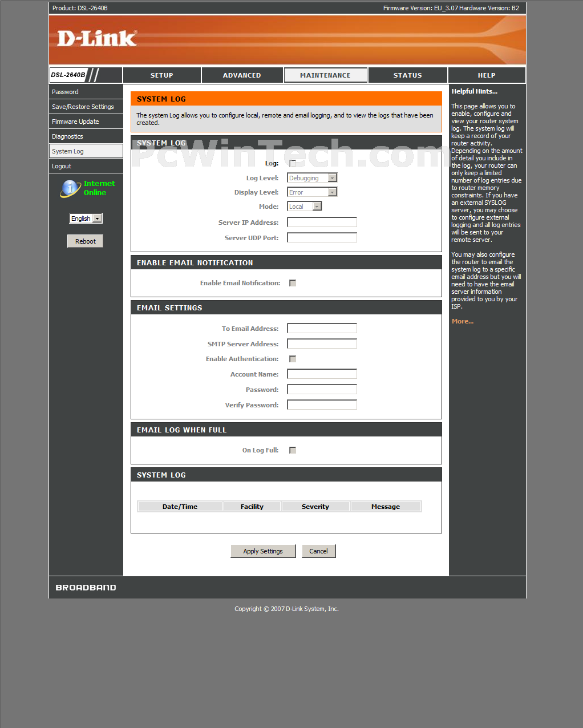This screenshot has height=728, width=583.
Task: Expand the Mode dropdown set to Local
Action: click(305, 207)
